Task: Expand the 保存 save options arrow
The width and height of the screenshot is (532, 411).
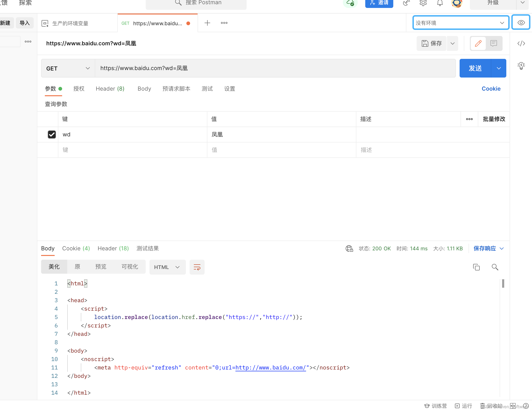Action: [452, 43]
